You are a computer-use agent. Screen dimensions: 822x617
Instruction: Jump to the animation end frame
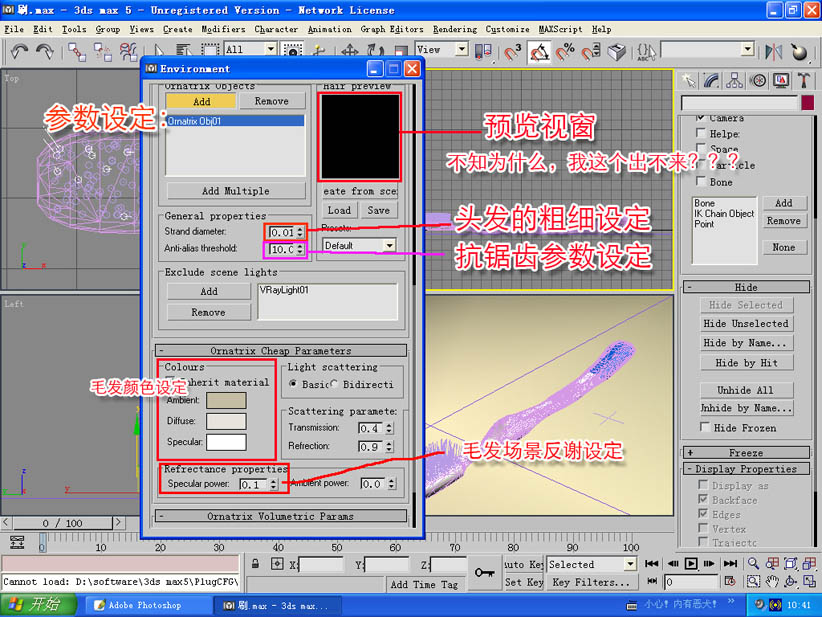coord(730,564)
